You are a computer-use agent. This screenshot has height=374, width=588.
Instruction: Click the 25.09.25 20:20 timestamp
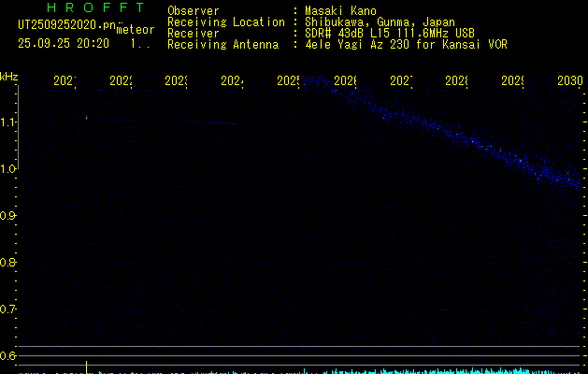pos(64,44)
